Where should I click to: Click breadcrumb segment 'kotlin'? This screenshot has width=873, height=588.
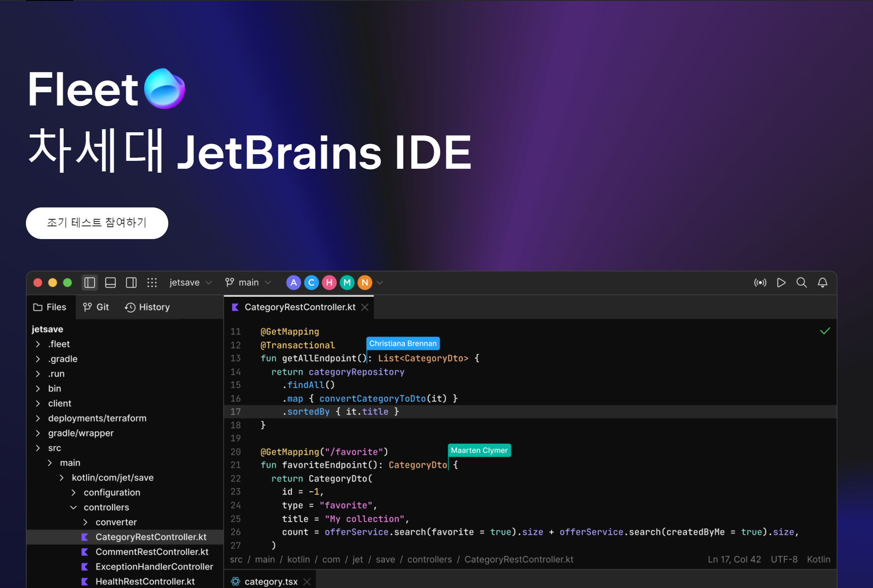coord(298,559)
